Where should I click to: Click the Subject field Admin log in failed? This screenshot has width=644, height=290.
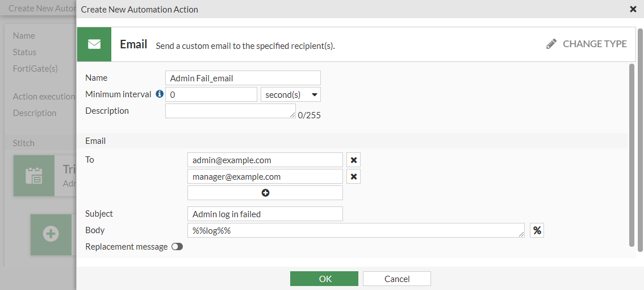(265, 214)
